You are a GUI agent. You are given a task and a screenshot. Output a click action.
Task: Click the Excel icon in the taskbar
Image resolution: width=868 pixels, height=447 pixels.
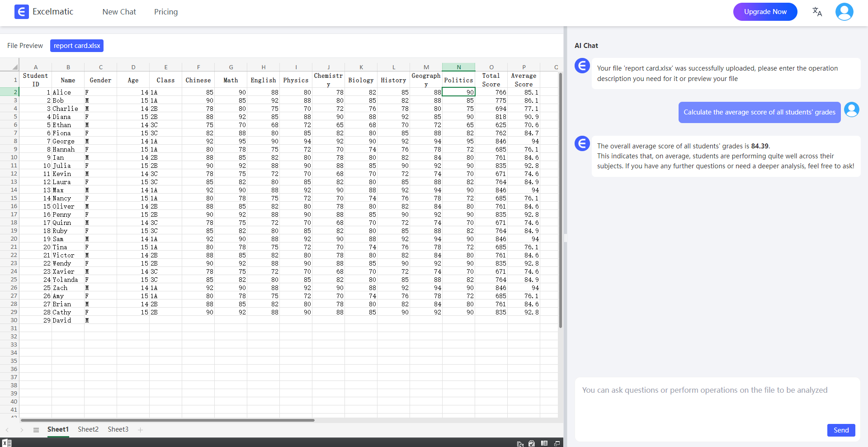pyautogui.click(x=7, y=443)
